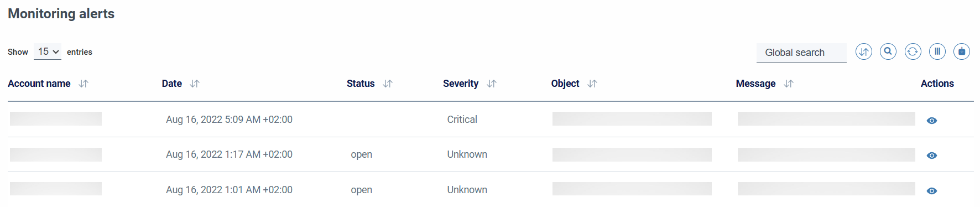View the Critical alert with eye icon
This screenshot has width=980, height=207.
click(x=932, y=121)
